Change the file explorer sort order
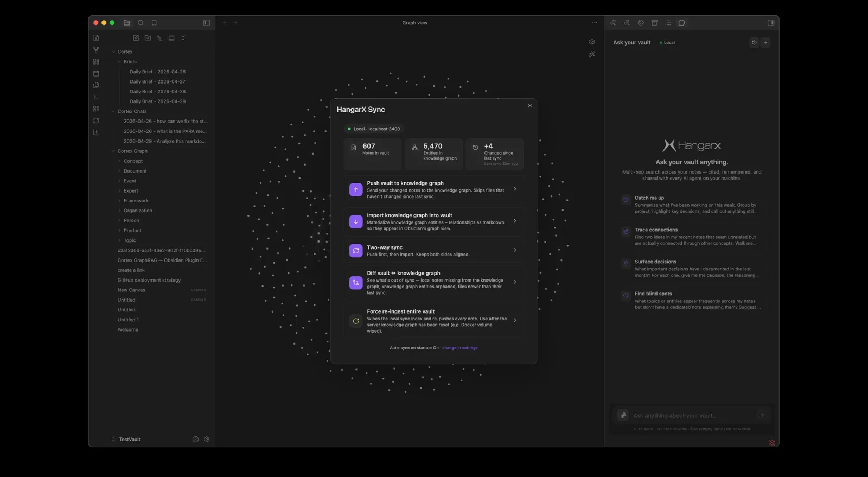This screenshot has width=868, height=477. [159, 38]
